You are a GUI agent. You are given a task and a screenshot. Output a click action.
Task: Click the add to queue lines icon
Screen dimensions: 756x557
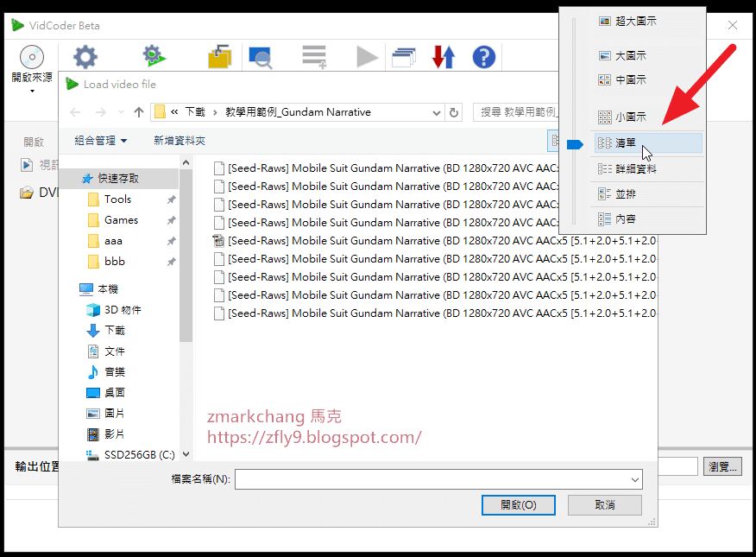pyautogui.click(x=314, y=57)
